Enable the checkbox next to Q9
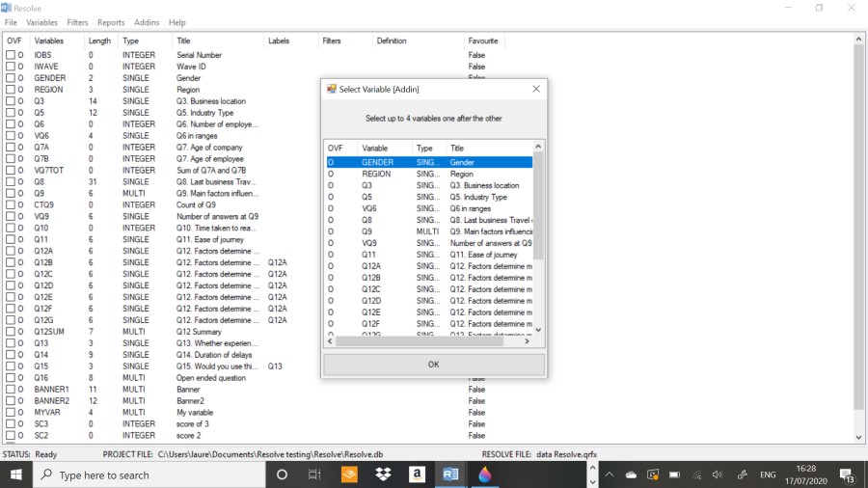 tap(11, 193)
